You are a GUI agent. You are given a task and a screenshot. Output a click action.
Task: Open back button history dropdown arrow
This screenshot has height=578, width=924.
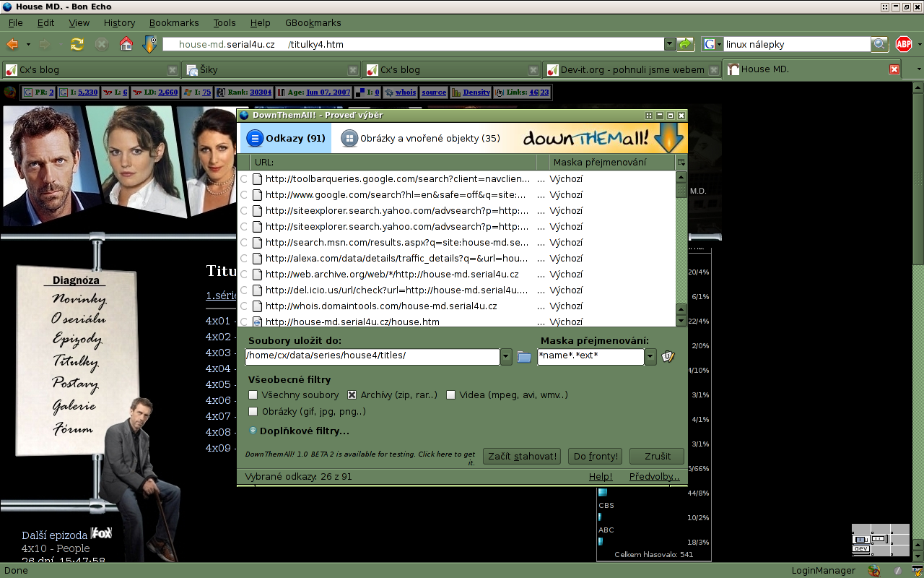pos(28,44)
